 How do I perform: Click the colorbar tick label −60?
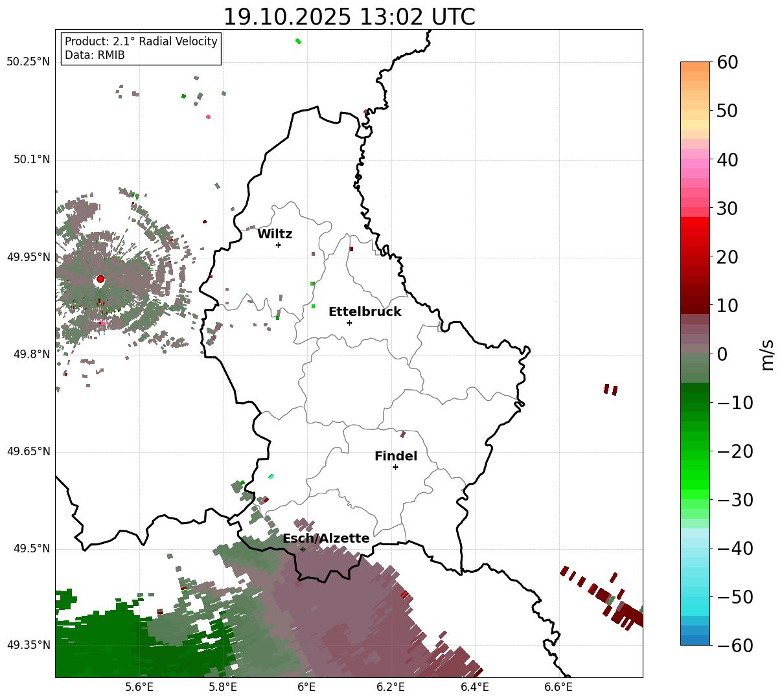tap(735, 645)
